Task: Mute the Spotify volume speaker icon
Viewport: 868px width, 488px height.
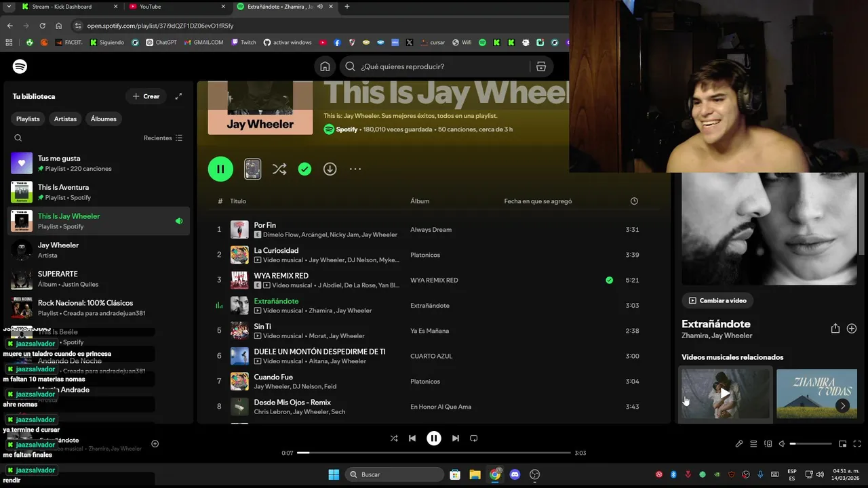Action: click(x=782, y=444)
